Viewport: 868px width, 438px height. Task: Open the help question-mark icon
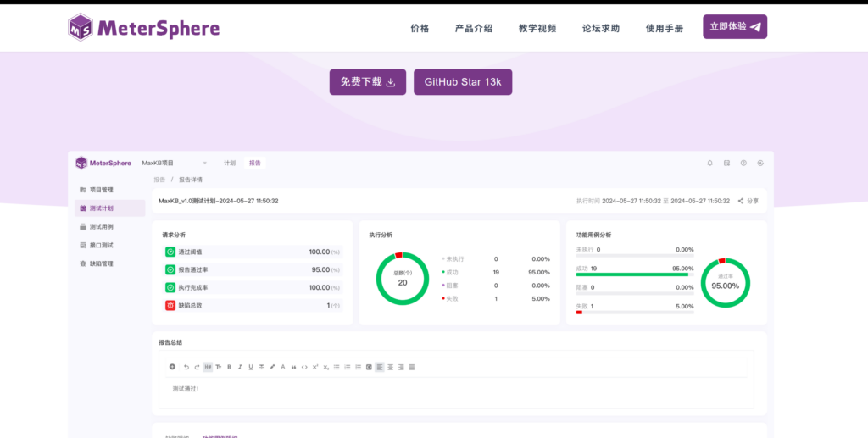743,164
